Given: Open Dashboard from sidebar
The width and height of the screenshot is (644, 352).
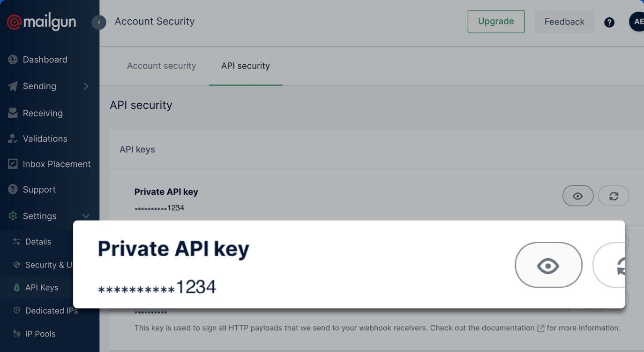Looking at the screenshot, I should click(45, 60).
